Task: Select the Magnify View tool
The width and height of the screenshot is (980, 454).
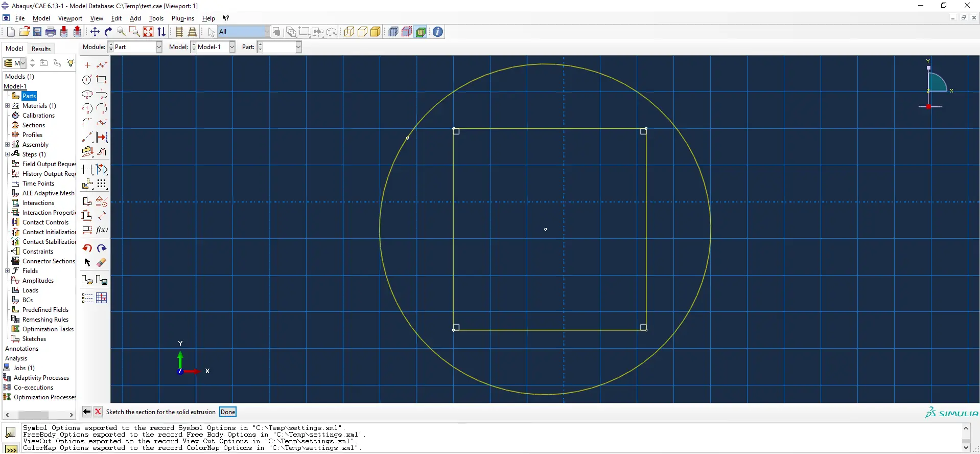Action: point(121,32)
